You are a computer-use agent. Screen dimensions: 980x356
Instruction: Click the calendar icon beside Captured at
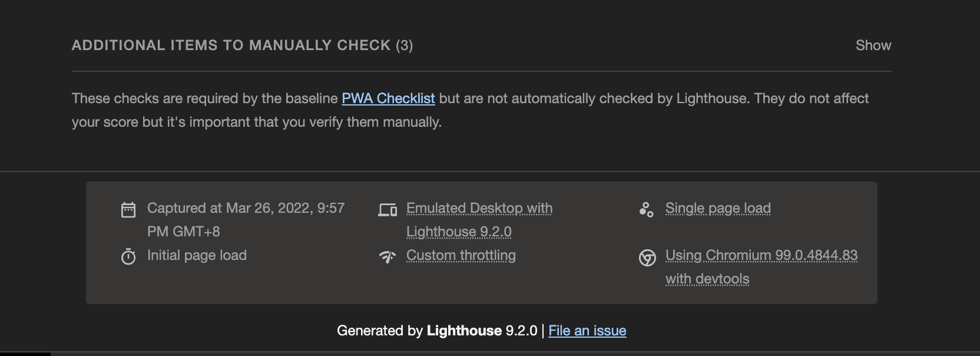[x=128, y=210]
